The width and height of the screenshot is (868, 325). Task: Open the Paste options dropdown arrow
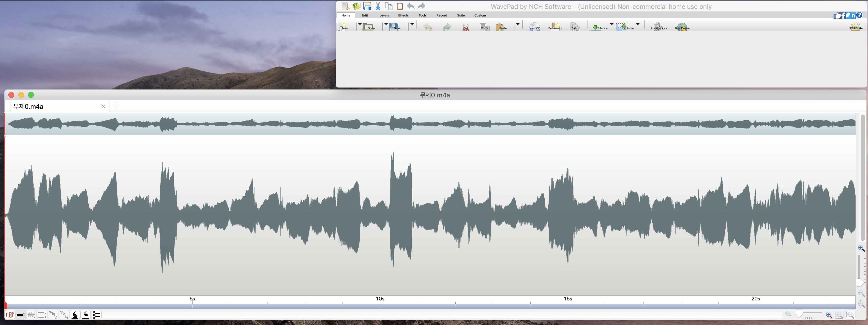pos(518,24)
